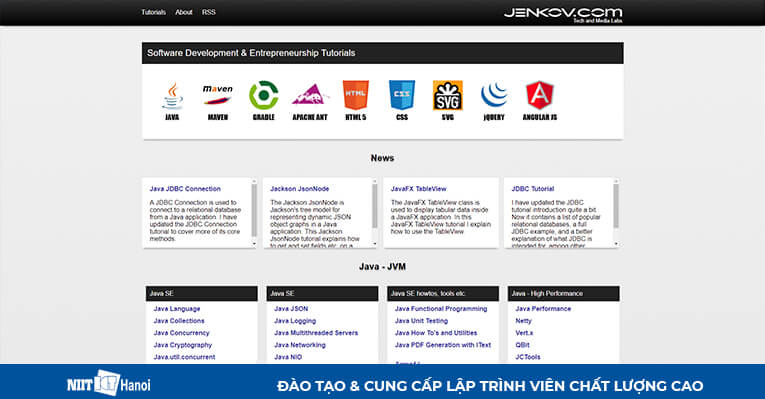The image size is (765, 399).
Task: Open the QBit link
Action: click(x=523, y=345)
